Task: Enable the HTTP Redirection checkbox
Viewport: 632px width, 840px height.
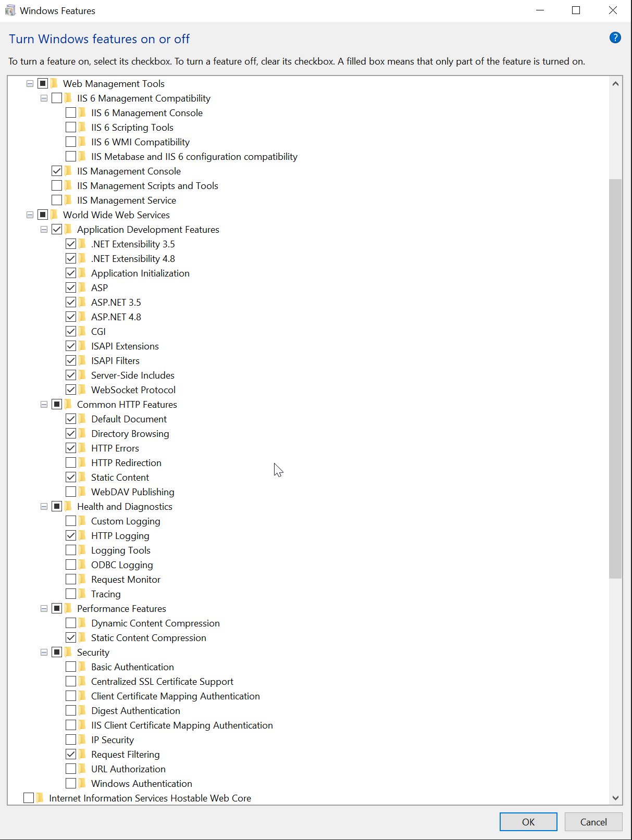Action: [x=71, y=462]
